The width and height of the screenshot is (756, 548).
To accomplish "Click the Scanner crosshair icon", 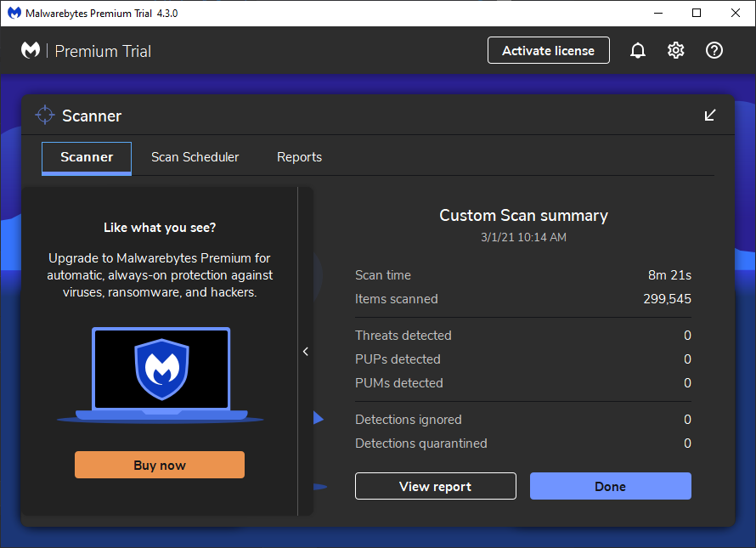I will [x=45, y=115].
